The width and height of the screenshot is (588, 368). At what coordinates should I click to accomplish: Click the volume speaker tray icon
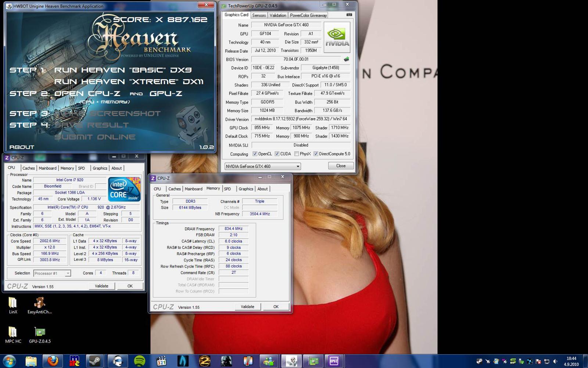[555, 361]
